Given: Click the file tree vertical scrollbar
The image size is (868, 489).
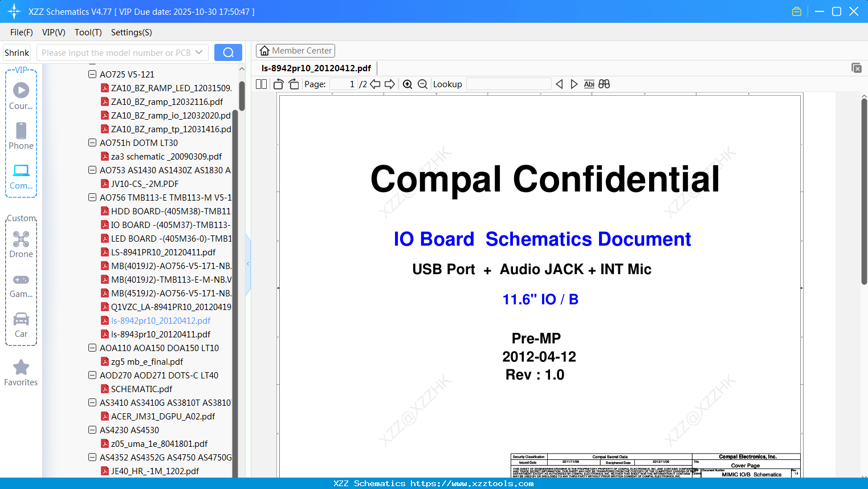Looking at the screenshot, I should click(242, 96).
